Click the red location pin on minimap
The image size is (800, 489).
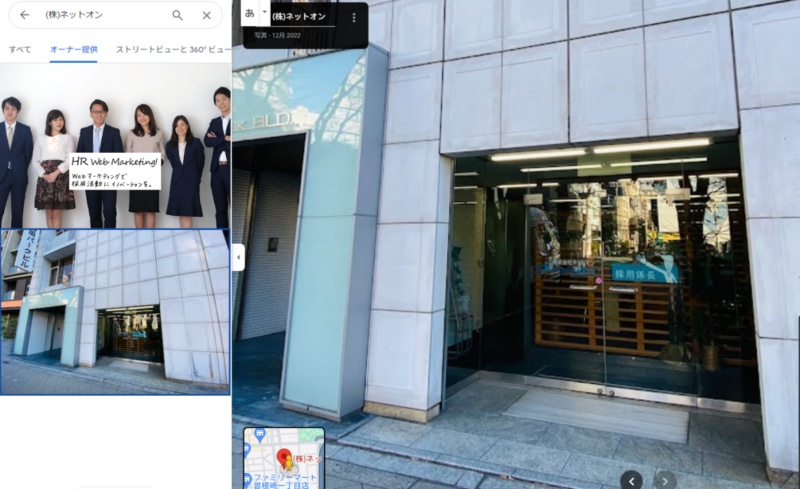(284, 458)
